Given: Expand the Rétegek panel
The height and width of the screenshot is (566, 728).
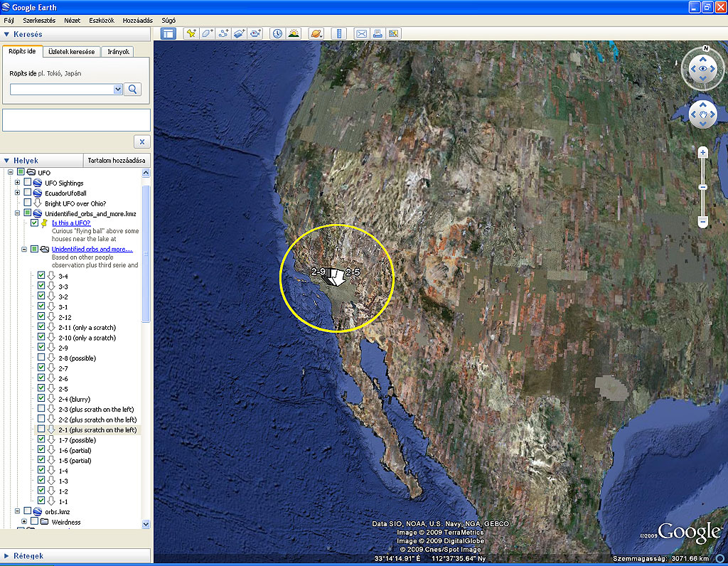Looking at the screenshot, I should coord(6,556).
